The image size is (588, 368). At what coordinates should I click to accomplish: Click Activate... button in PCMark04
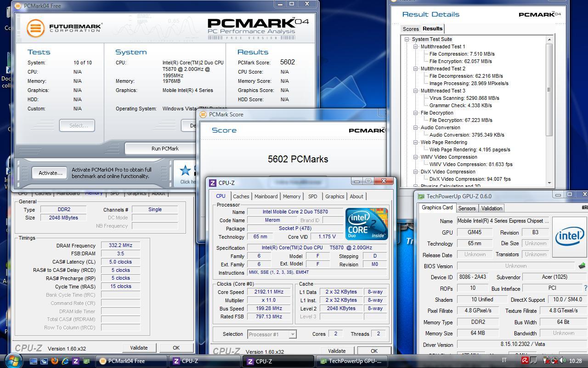(51, 173)
